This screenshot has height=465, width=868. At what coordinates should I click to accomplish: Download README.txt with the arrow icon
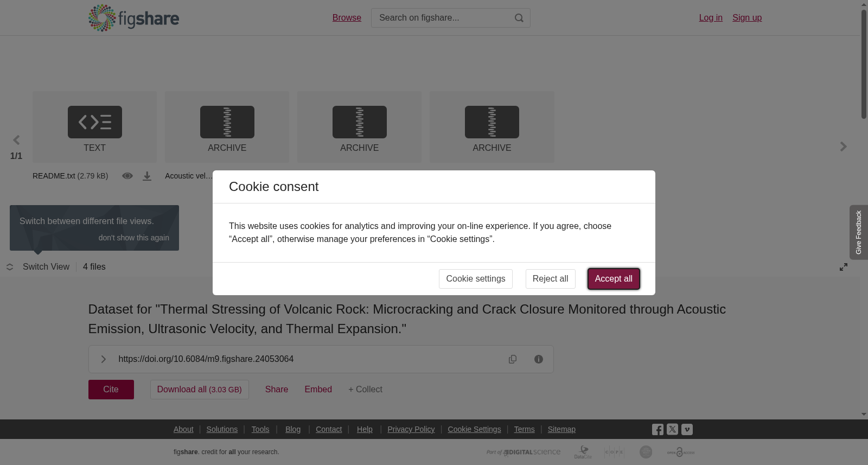[147, 176]
